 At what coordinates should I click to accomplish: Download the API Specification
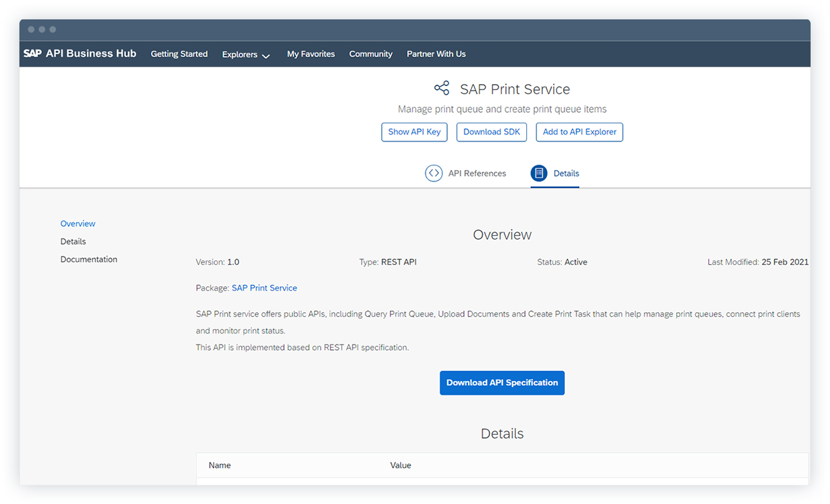click(502, 383)
